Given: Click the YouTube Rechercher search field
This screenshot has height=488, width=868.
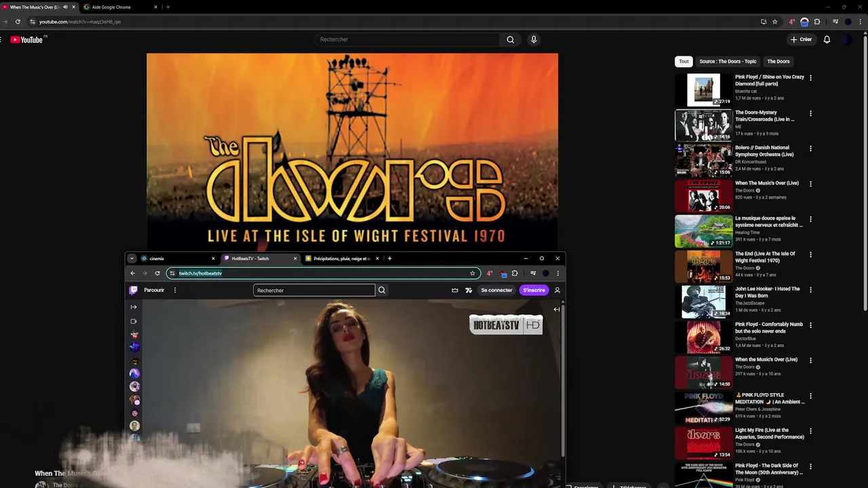Looking at the screenshot, I should click(407, 39).
